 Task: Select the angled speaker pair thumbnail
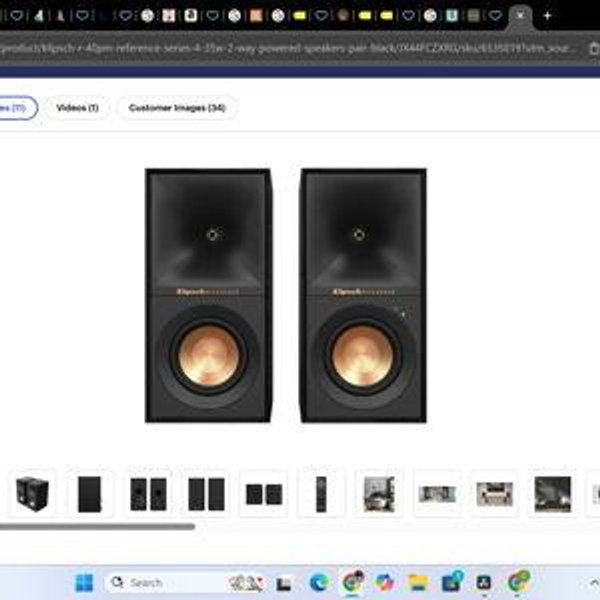point(33,494)
